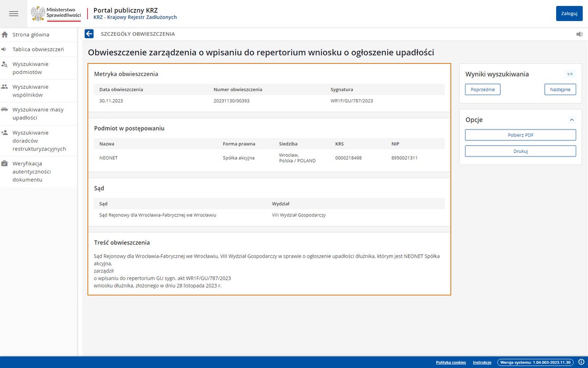
Task: Open the info icon in the footer
Action: (581, 362)
